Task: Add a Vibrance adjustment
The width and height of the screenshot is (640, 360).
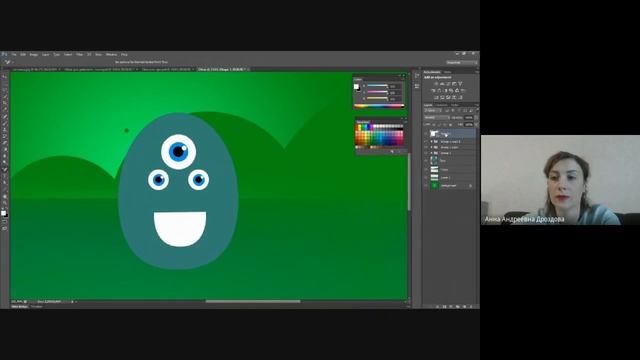Action: click(x=460, y=84)
